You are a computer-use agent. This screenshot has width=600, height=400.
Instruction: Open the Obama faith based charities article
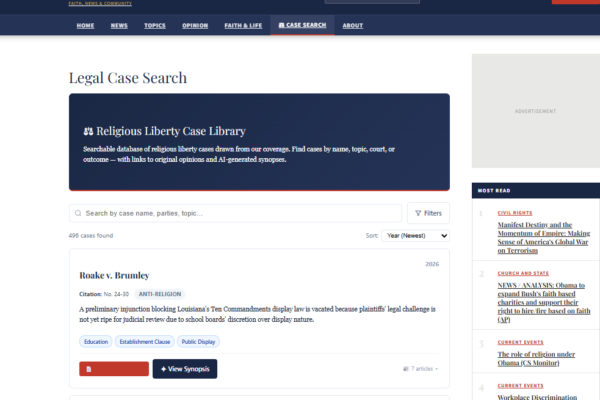pos(538,302)
